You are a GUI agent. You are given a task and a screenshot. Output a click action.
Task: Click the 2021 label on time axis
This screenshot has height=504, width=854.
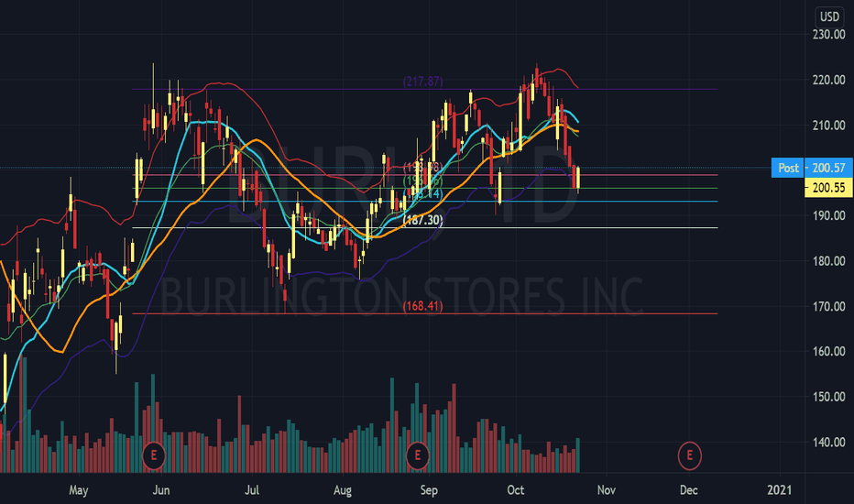(780, 490)
